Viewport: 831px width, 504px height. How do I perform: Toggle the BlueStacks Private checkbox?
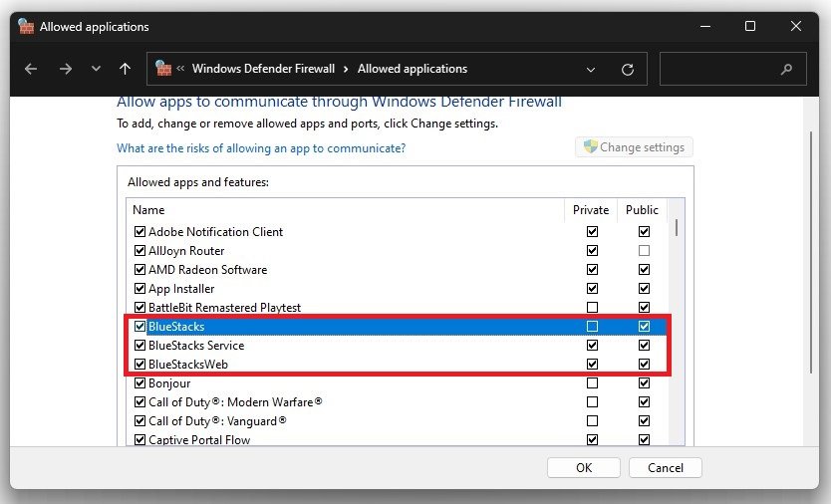point(593,327)
